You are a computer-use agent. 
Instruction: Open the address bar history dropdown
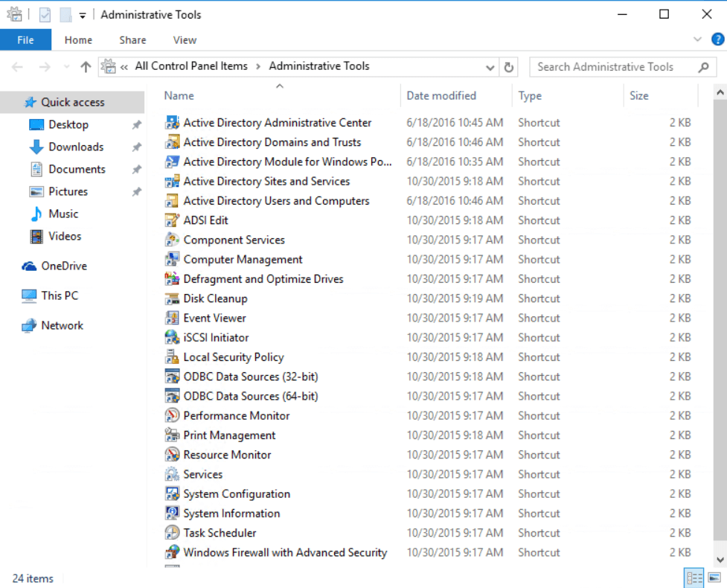coord(490,67)
